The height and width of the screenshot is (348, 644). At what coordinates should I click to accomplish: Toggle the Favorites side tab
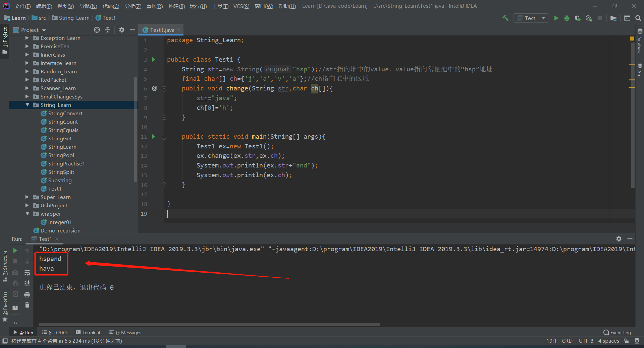pos(5,306)
